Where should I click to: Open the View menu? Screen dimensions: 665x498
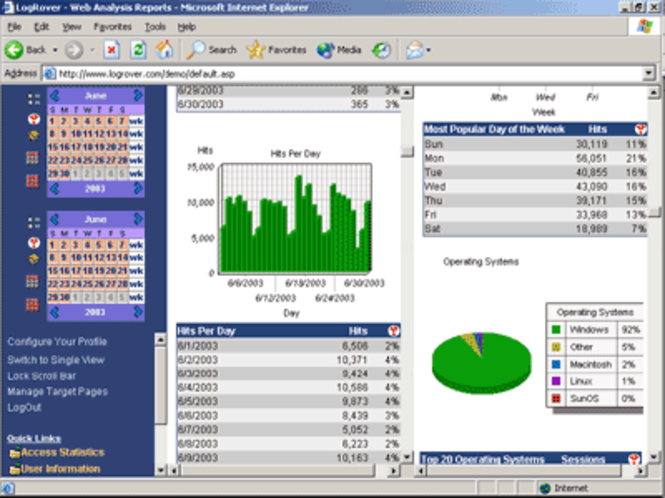72,27
